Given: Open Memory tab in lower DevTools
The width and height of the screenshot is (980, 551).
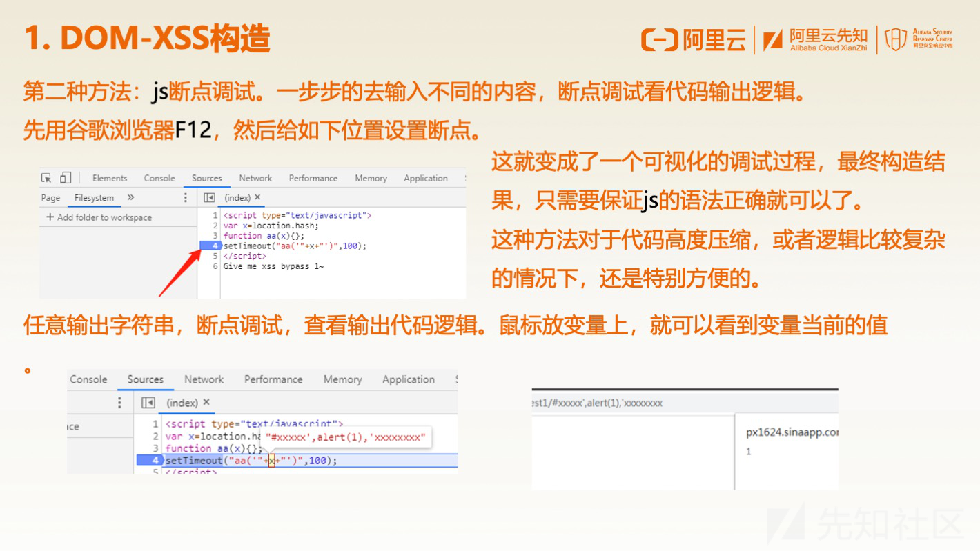Looking at the screenshot, I should (x=342, y=379).
